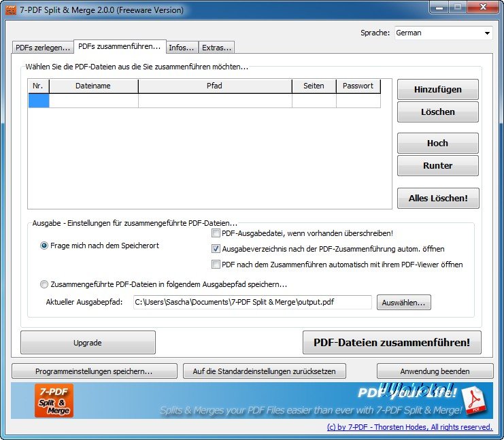Click the Nr. column header
The height and width of the screenshot is (440, 504).
coord(38,86)
